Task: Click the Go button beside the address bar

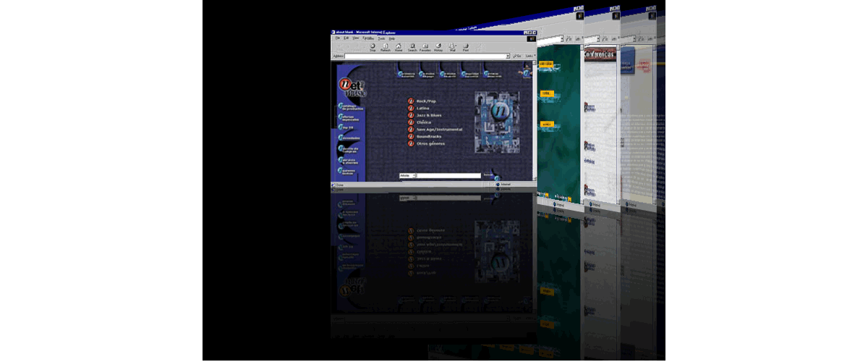Action: tap(518, 56)
